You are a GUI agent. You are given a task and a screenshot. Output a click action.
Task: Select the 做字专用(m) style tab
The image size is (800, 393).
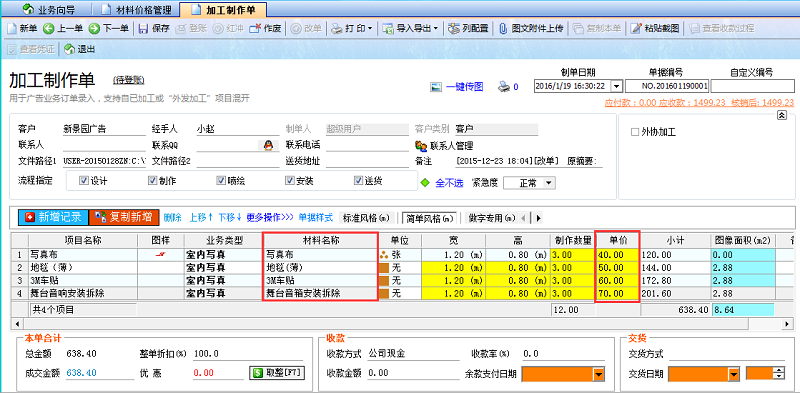point(491,217)
